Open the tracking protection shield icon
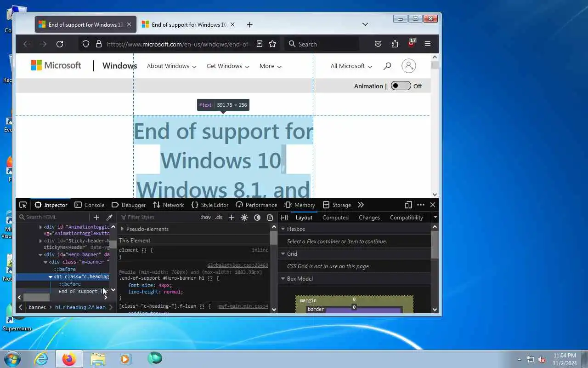 (86, 44)
